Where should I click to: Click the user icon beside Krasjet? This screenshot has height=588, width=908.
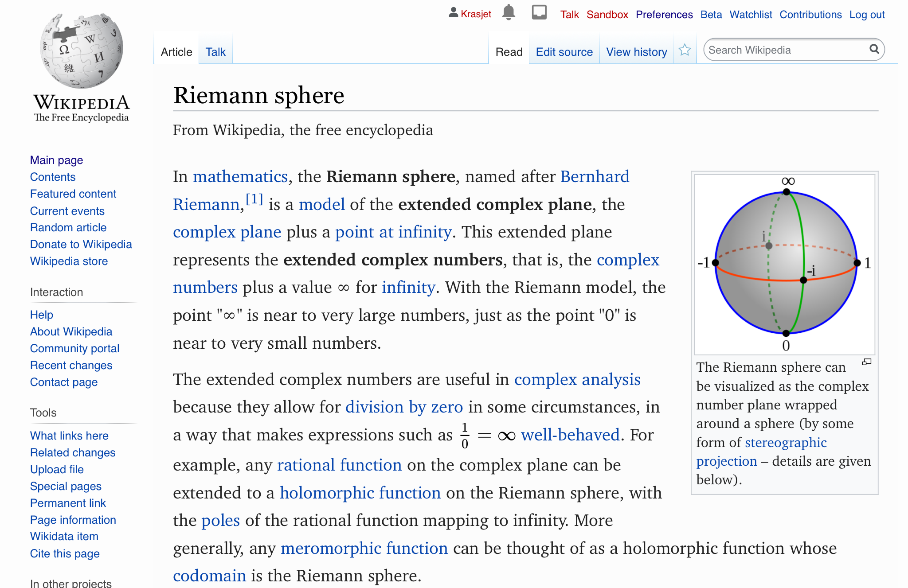tap(453, 13)
